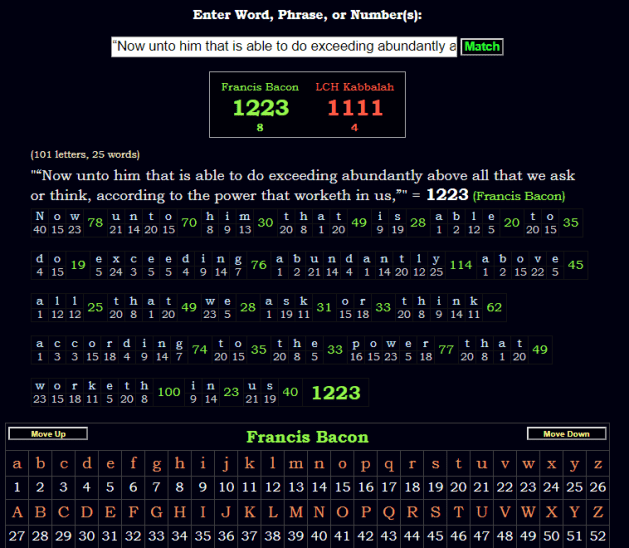The width and height of the screenshot is (629, 548).
Task: Click value 52 in cipher table
Action: (x=598, y=536)
